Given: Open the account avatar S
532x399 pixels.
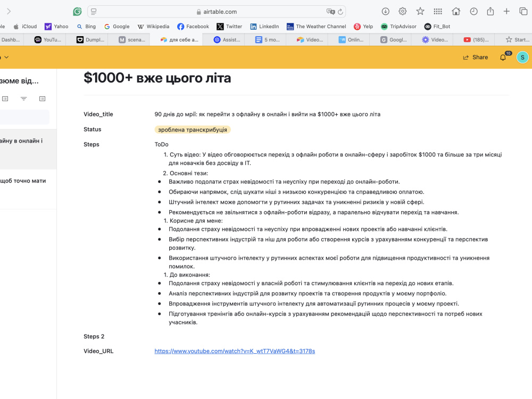Looking at the screenshot, I should point(522,57).
